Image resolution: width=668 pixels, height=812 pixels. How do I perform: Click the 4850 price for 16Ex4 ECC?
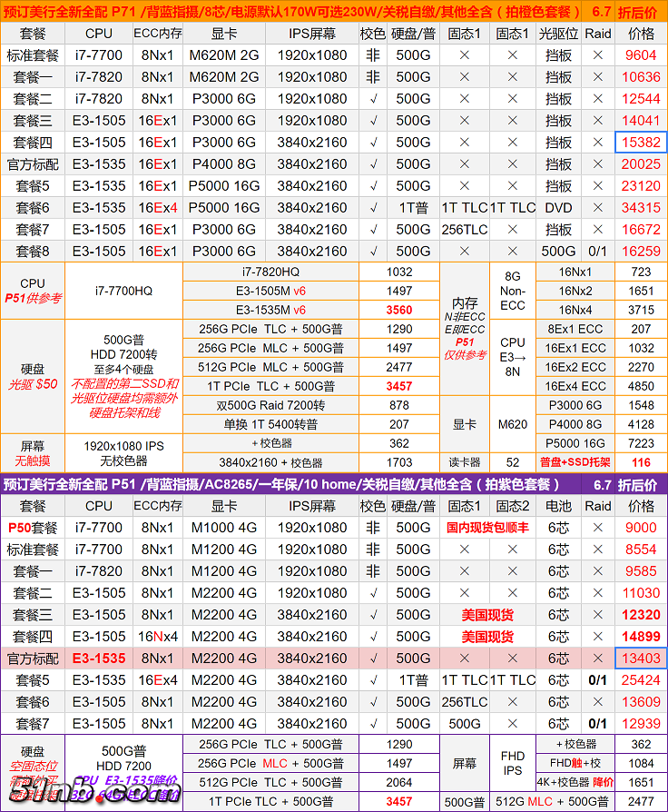point(641,386)
